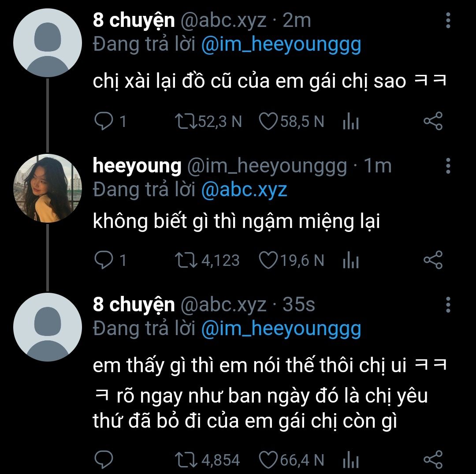
Task: Like the tweet with 58,5 N likes
Action: point(268,122)
